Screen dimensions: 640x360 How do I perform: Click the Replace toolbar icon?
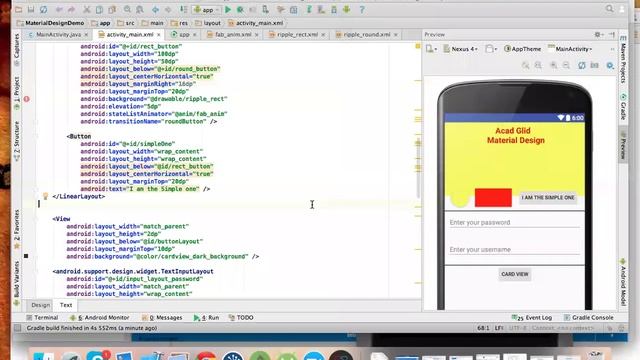click(x=140, y=9)
